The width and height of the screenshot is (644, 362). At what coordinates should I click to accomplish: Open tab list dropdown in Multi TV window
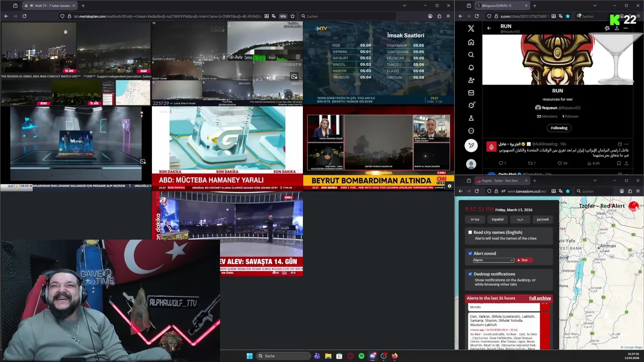404,6
